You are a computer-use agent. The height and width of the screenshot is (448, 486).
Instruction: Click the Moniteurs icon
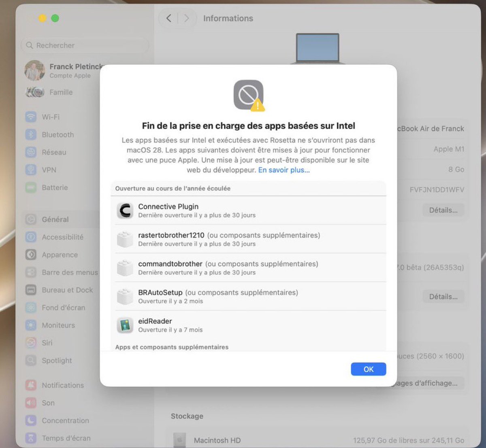tap(31, 325)
